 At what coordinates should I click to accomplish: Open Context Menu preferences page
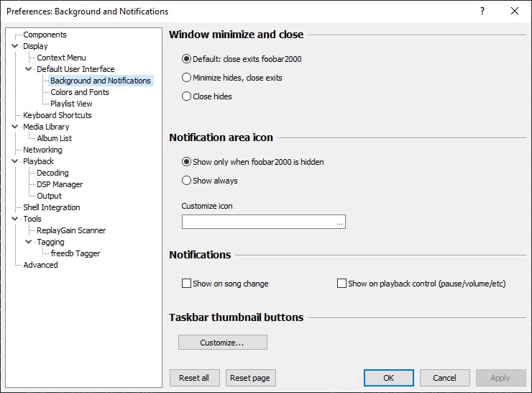point(61,58)
